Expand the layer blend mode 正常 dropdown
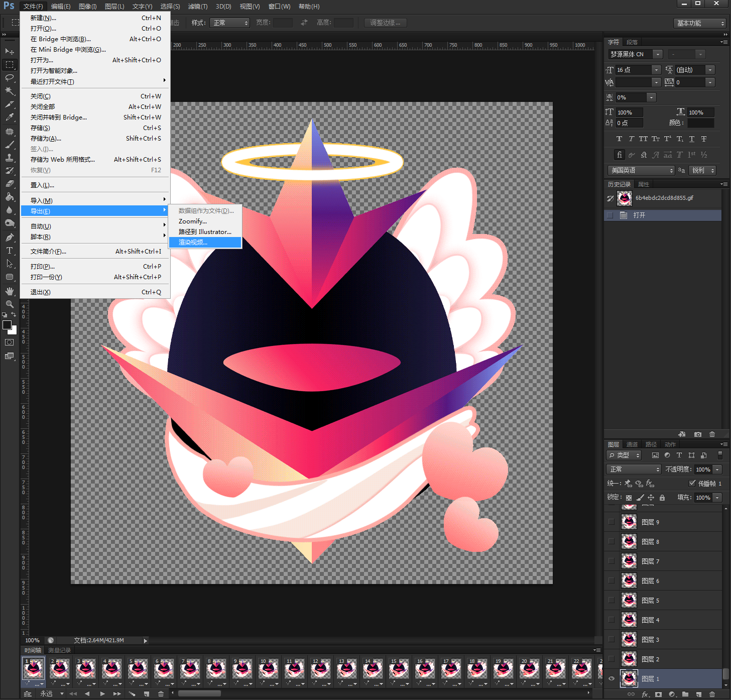This screenshot has height=700, width=731. pos(635,469)
